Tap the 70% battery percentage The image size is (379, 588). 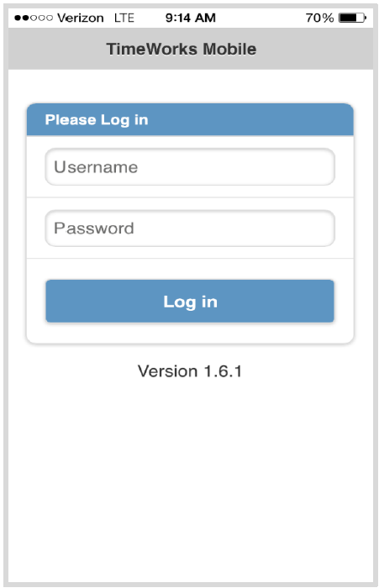tap(319, 18)
